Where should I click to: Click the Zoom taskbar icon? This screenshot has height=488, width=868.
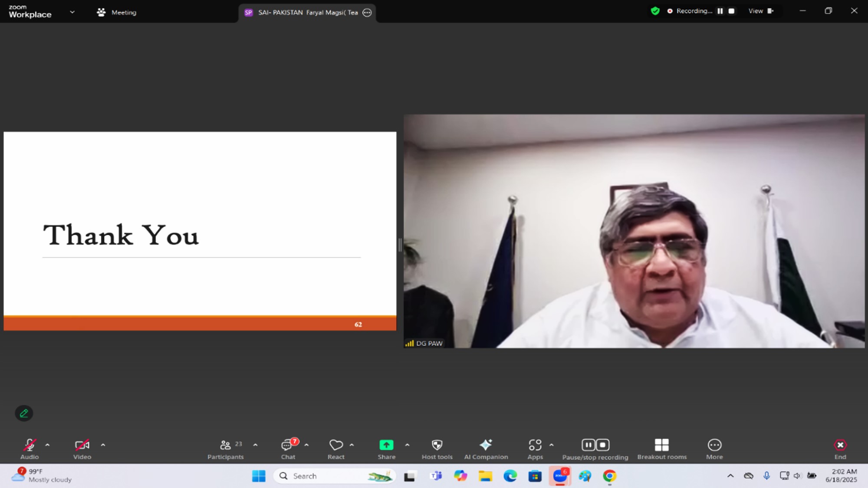560,476
